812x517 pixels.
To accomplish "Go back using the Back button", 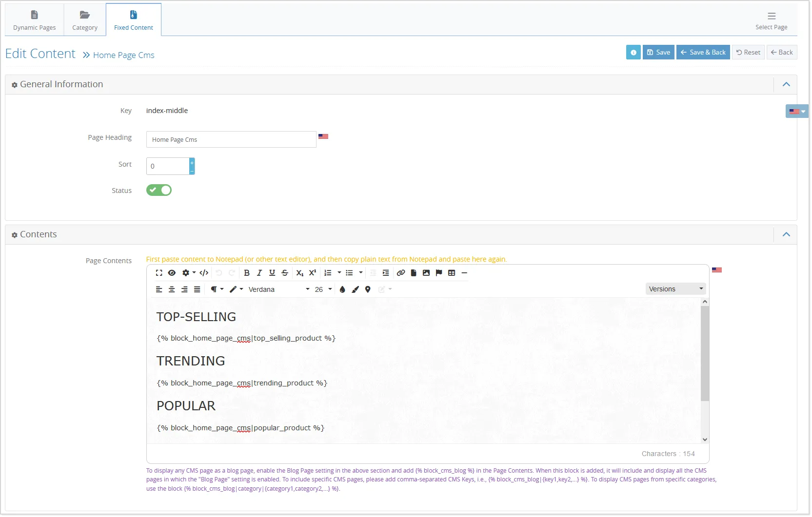I will click(x=782, y=53).
